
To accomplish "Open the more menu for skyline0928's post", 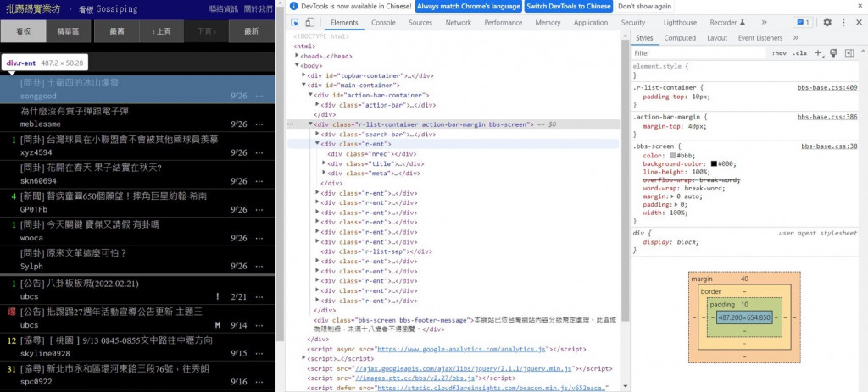I will coord(259,353).
